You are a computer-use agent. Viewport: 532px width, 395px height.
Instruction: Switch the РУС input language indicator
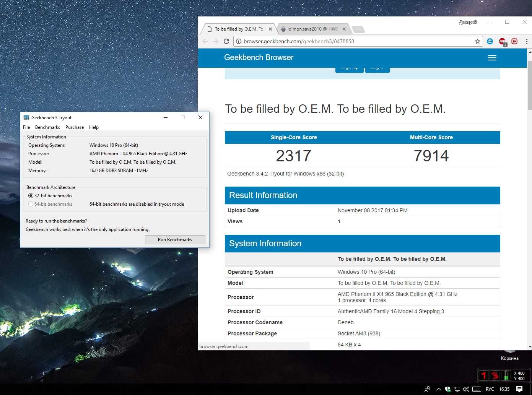(490, 389)
